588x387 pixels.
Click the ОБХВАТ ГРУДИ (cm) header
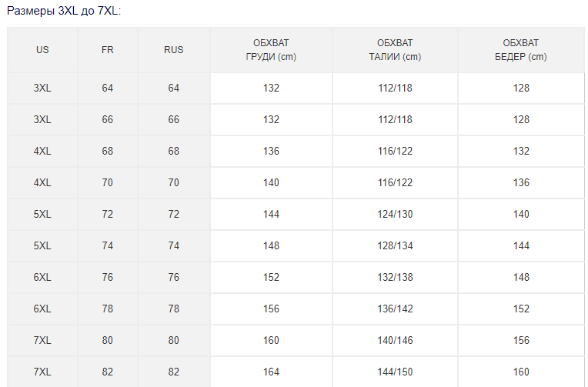click(x=271, y=50)
